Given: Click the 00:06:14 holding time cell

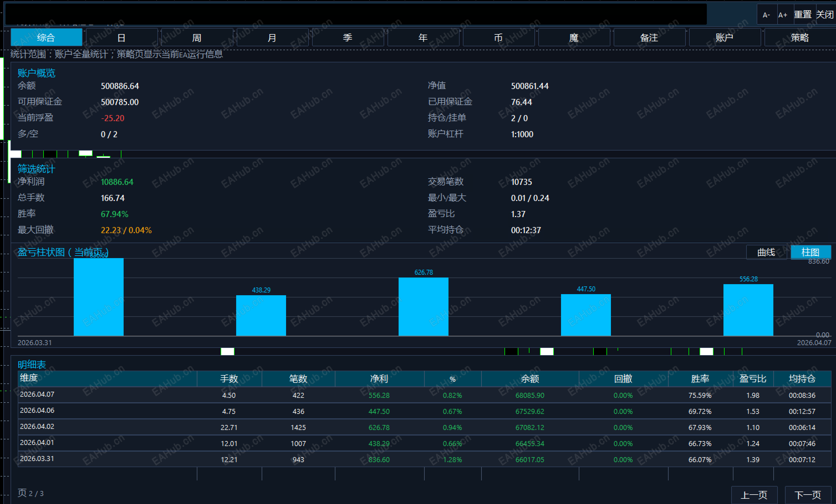Looking at the screenshot, I should click(802, 427).
